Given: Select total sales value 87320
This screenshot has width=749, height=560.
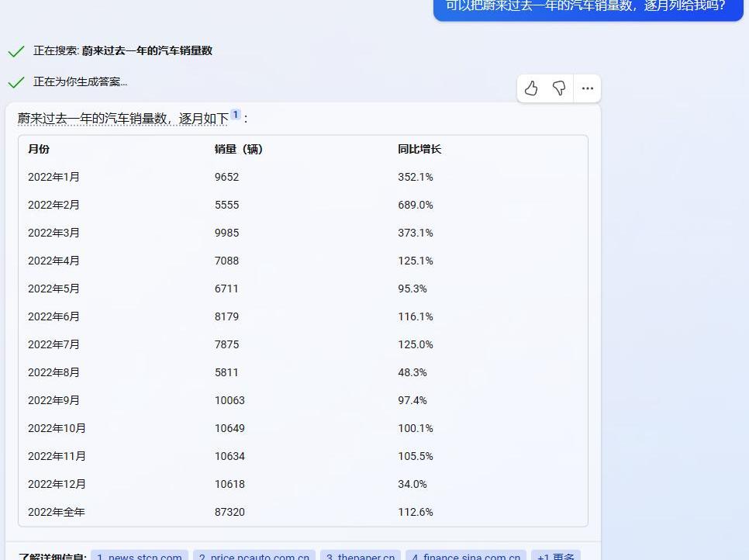Looking at the screenshot, I should pos(230,512).
